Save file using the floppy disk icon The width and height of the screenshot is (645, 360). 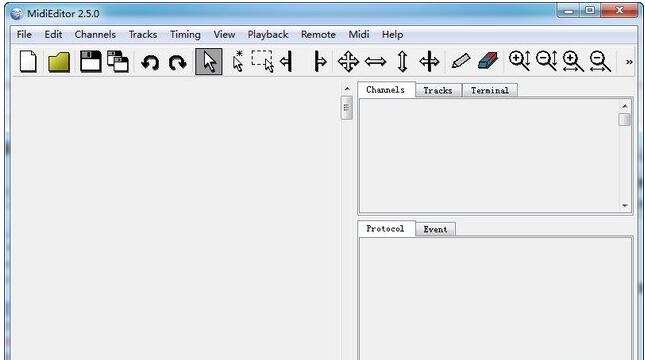90,62
